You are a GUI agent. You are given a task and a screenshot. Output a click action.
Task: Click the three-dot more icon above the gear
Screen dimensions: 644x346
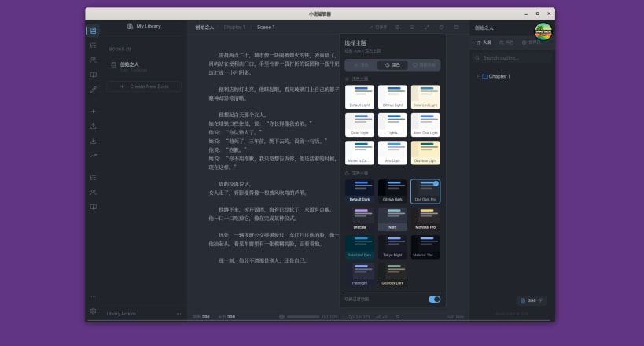[94, 296]
